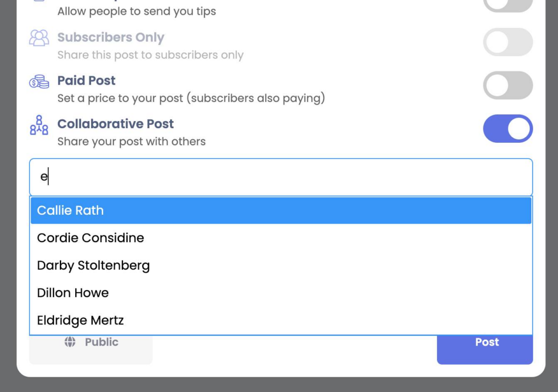558x392 pixels.
Task: Click the Paid Post title label
Action: (x=87, y=81)
